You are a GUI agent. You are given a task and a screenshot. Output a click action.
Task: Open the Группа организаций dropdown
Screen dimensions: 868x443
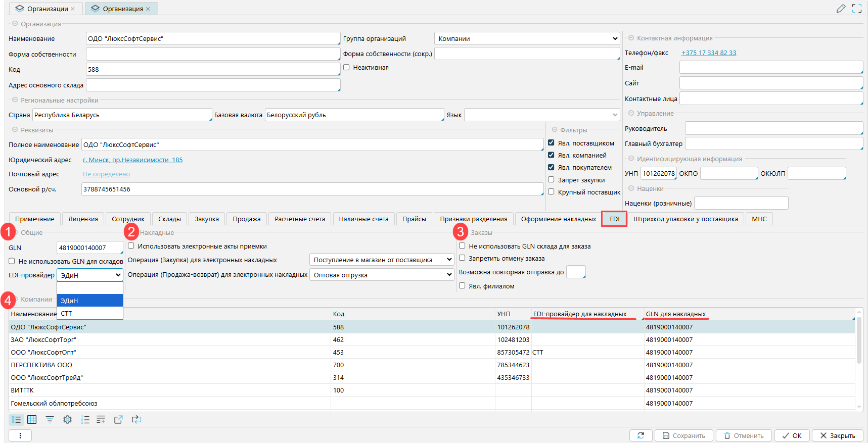[x=527, y=39]
